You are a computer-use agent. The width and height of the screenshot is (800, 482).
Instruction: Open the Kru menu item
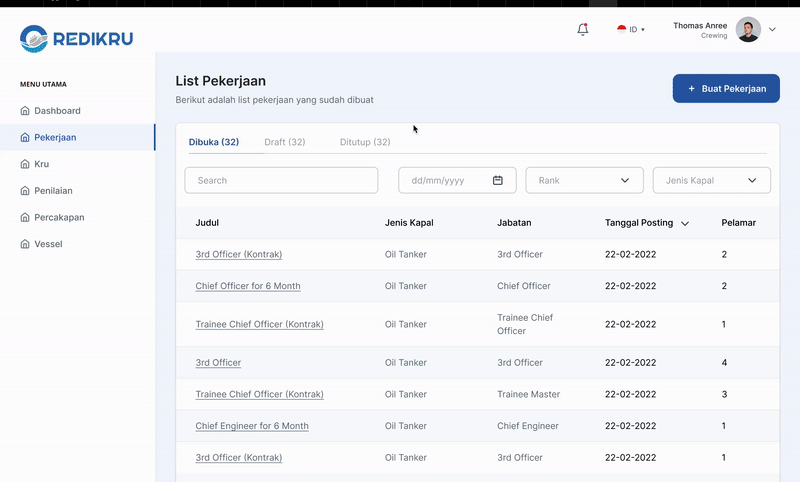78,164
